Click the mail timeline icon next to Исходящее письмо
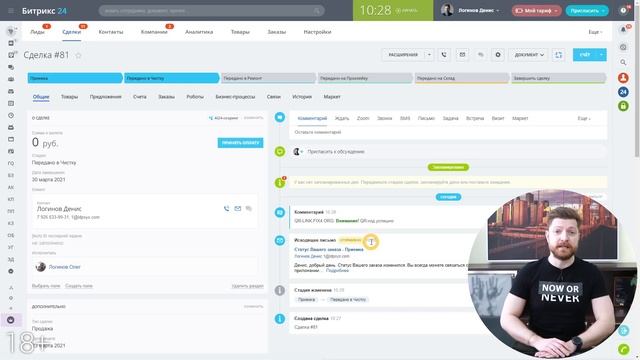640x360 pixels. tap(280, 240)
